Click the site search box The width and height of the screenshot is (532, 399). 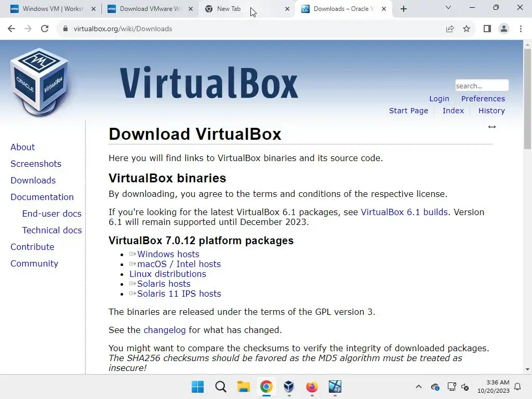pyautogui.click(x=482, y=86)
